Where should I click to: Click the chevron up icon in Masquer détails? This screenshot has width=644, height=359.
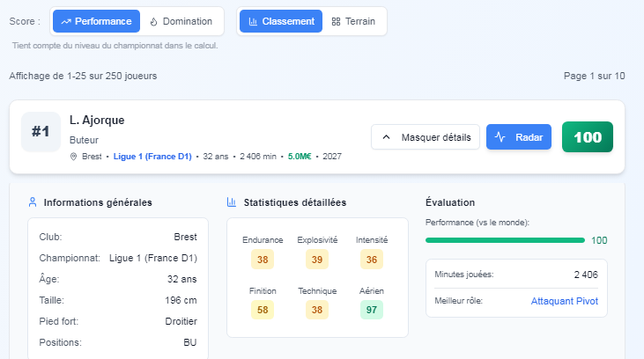tap(386, 137)
